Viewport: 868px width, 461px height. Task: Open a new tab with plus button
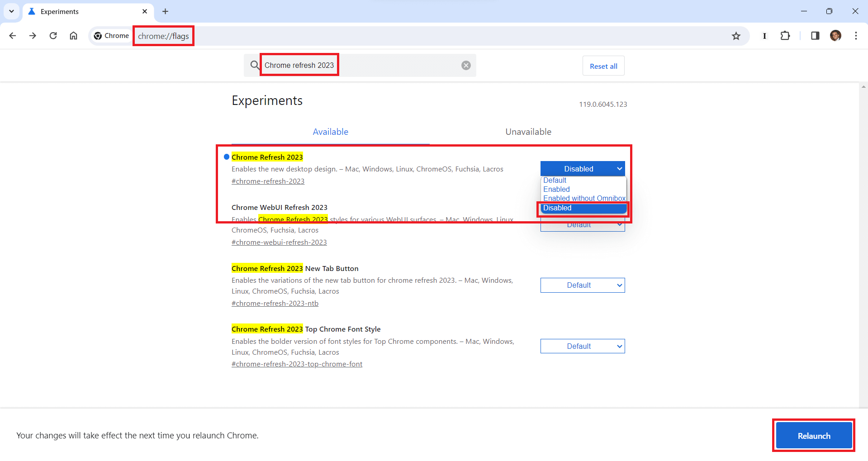tap(165, 11)
